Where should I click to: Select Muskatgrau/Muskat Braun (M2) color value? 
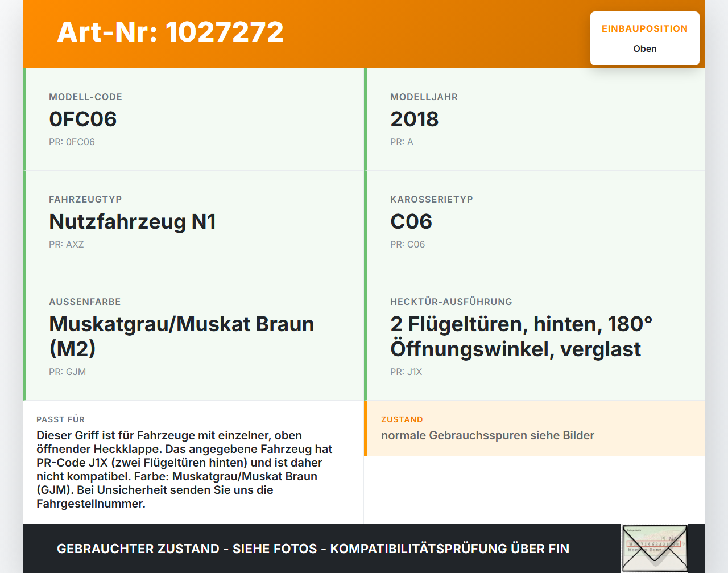pyautogui.click(x=181, y=336)
